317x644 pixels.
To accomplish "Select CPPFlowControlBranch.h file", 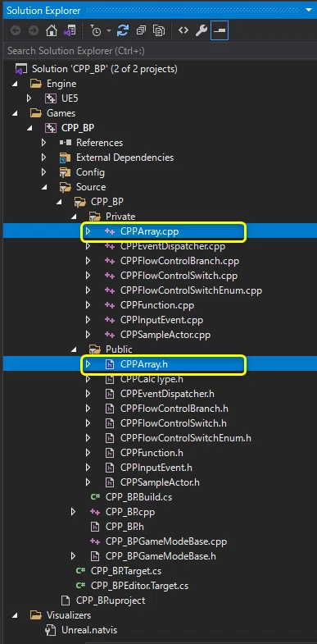I will (x=174, y=409).
